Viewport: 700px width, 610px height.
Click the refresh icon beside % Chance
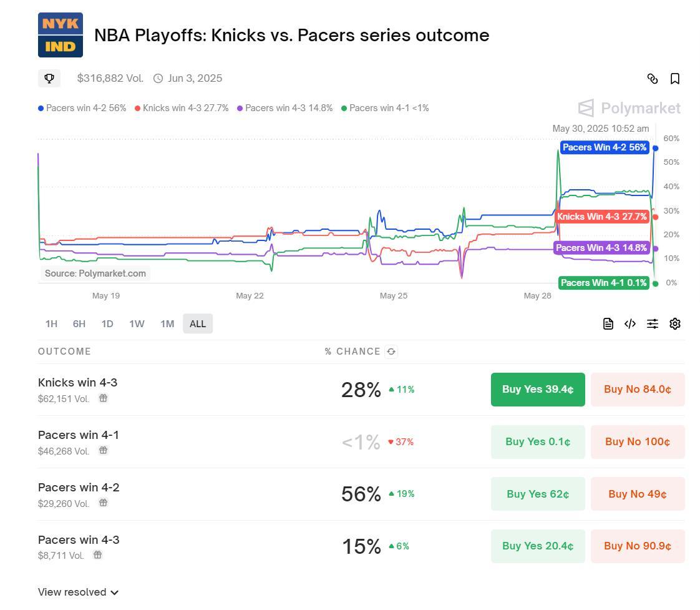click(391, 352)
